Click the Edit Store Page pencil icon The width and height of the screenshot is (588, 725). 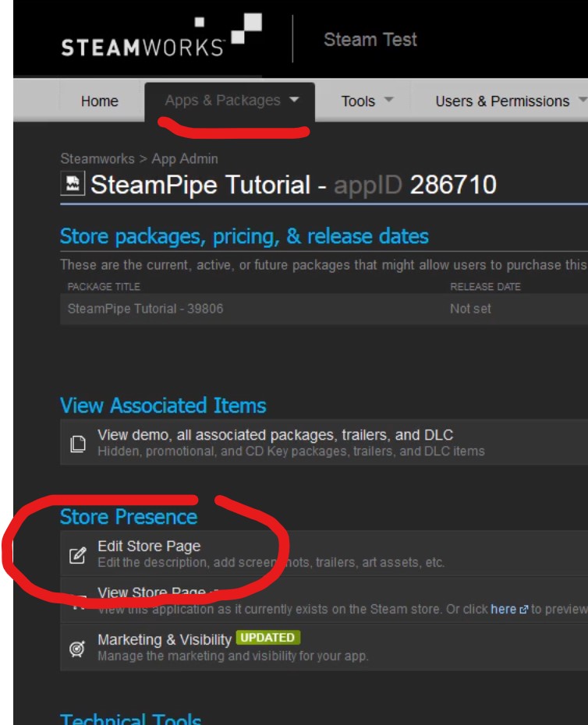[77, 555]
